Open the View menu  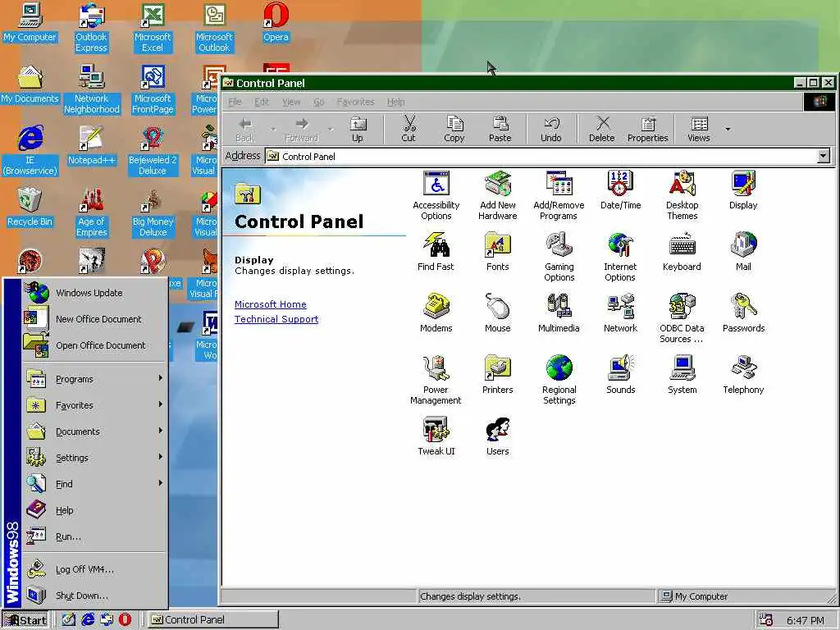pos(291,102)
